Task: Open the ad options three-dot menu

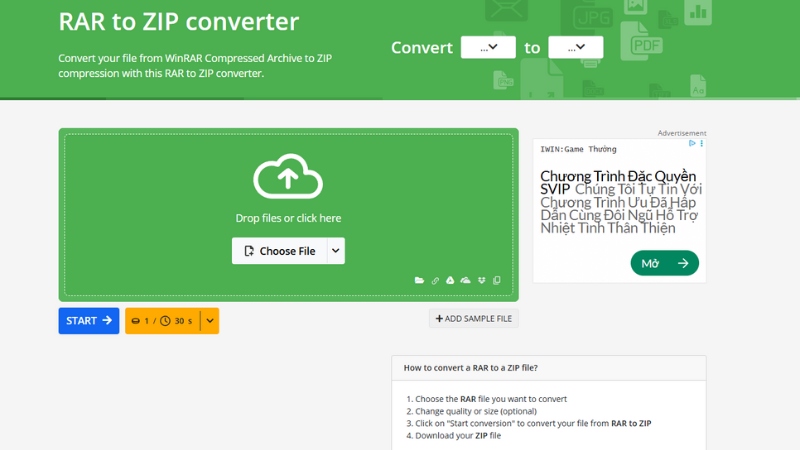Action: [x=700, y=144]
